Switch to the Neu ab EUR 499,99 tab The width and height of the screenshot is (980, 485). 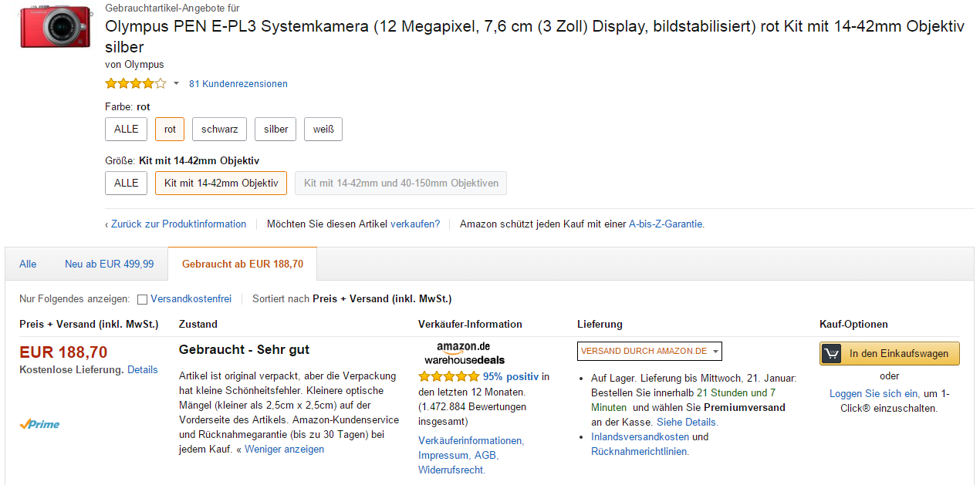(110, 264)
